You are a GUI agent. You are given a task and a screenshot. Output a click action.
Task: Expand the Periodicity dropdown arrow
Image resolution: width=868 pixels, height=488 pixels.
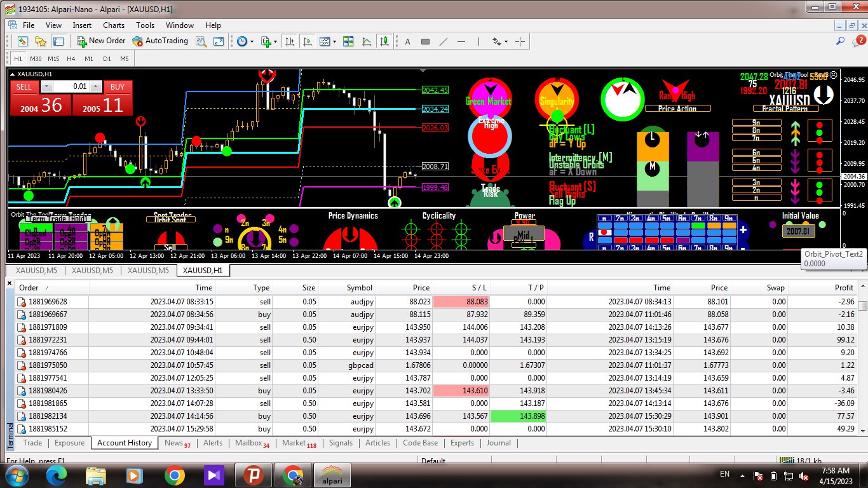click(x=252, y=42)
